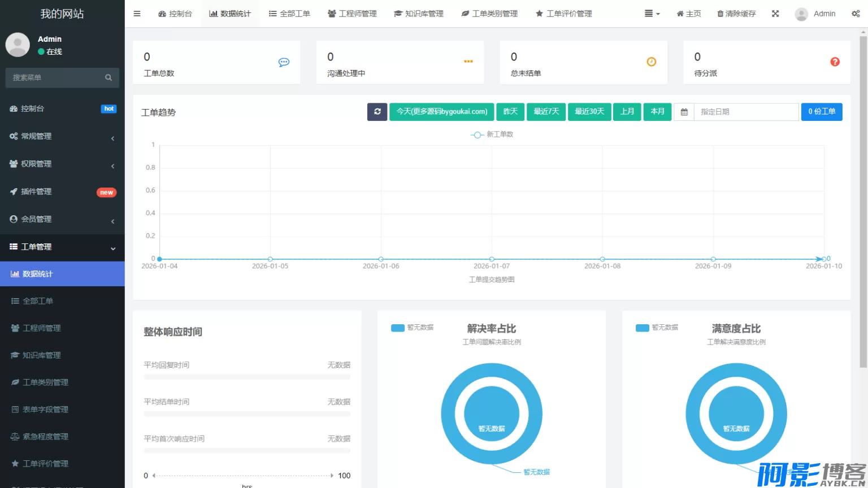868x488 pixels.
Task: Click the refresh icon in 工单趋势 panel
Action: pyautogui.click(x=377, y=112)
